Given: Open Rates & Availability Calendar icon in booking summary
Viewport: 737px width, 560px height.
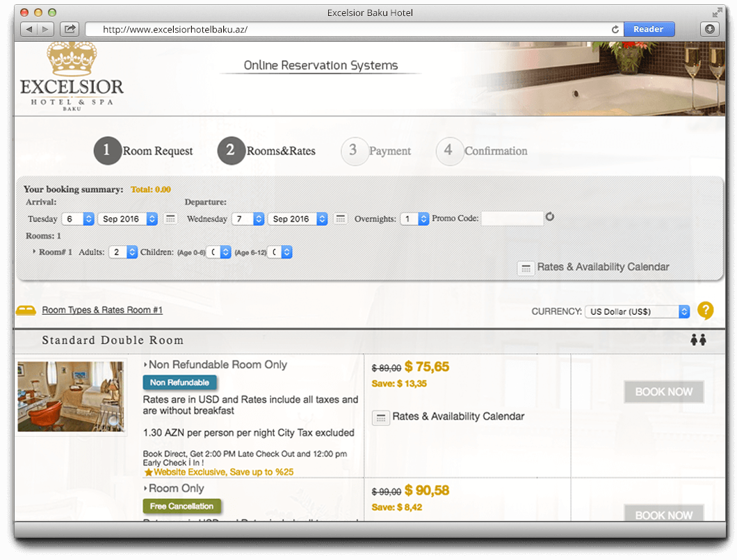Looking at the screenshot, I should pos(526,267).
